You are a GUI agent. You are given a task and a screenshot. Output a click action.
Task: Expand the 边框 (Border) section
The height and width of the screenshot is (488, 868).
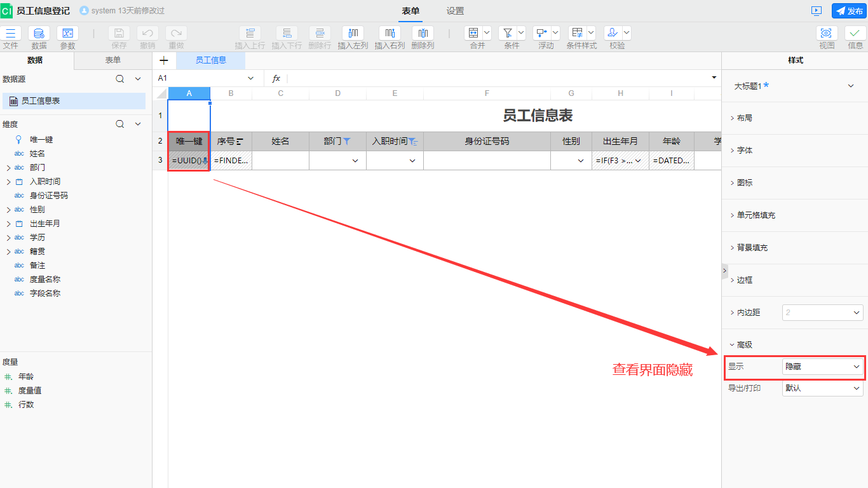(x=745, y=280)
